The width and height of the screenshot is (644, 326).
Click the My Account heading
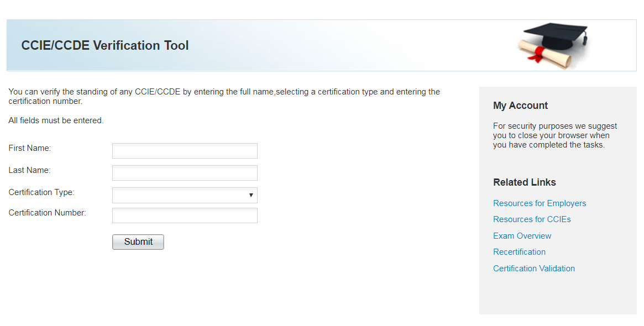pos(520,105)
